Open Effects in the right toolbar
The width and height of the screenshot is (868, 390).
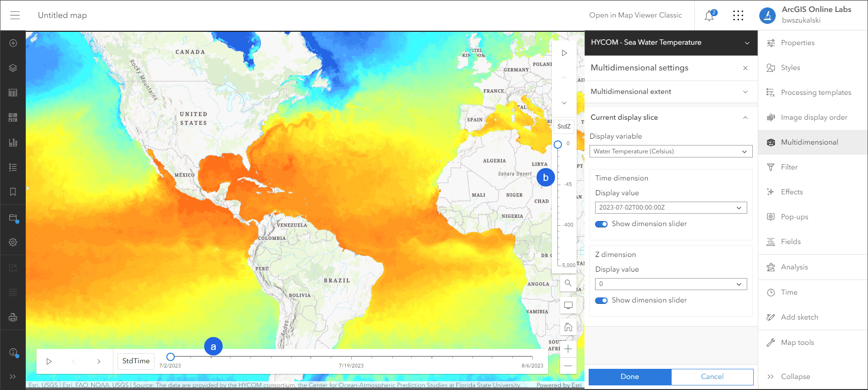point(813,192)
